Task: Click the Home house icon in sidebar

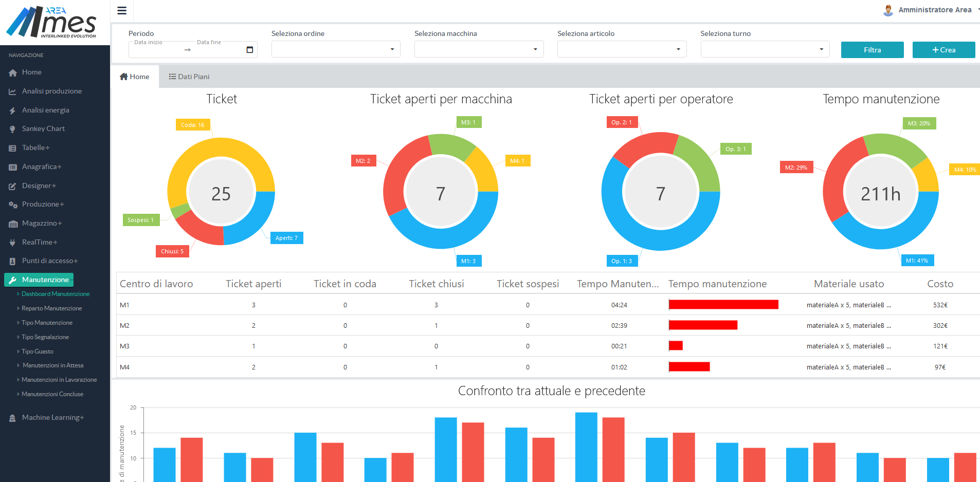Action: [13, 73]
